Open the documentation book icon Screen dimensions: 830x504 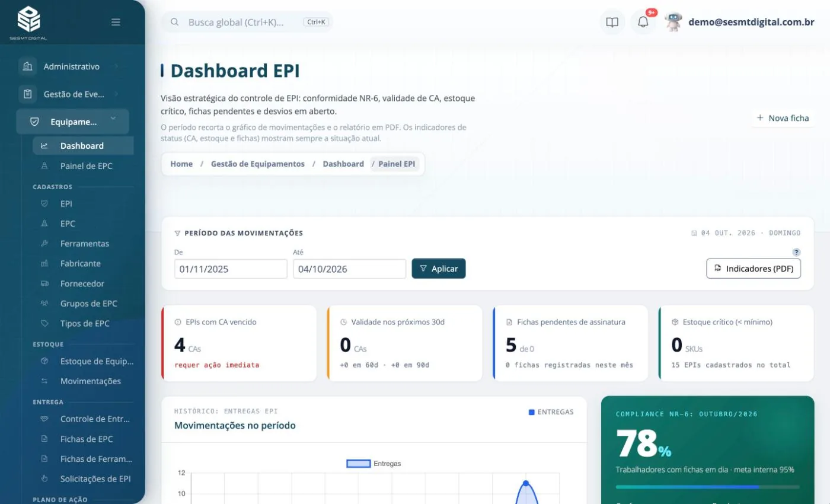click(612, 23)
